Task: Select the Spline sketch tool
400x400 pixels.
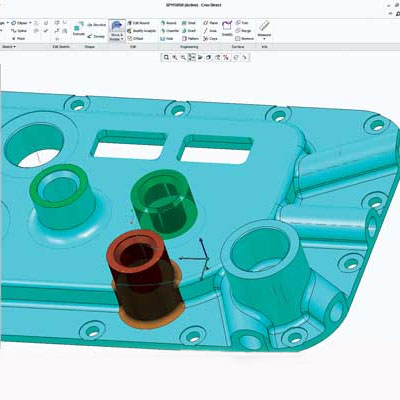Action: click(x=19, y=31)
